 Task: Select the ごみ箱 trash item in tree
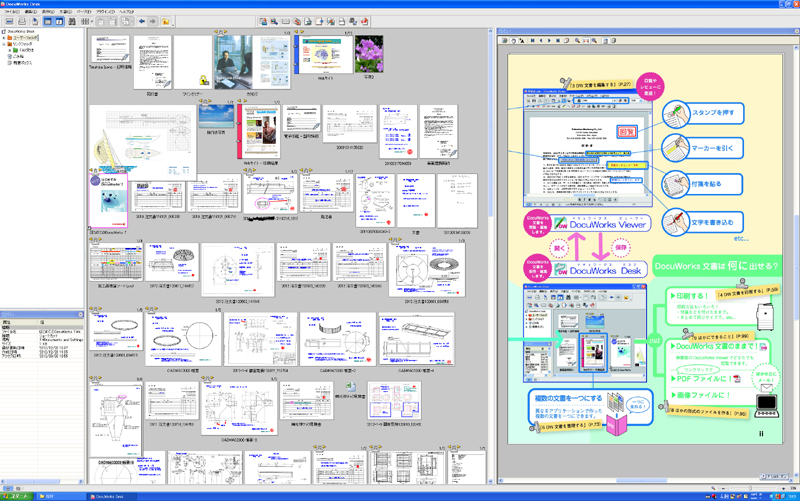click(18, 56)
